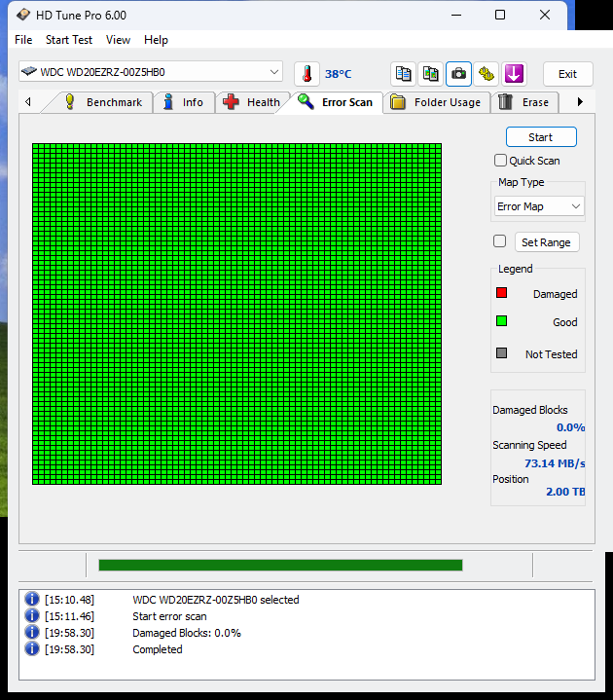Image resolution: width=613 pixels, height=700 pixels.
Task: Click the purple down-arrow minimize-to-tray icon
Action: (514, 74)
